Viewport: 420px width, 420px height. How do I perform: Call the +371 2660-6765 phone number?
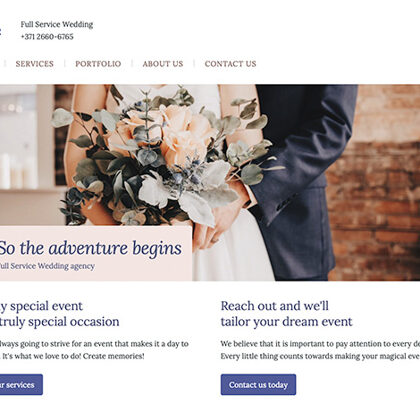[x=47, y=37]
